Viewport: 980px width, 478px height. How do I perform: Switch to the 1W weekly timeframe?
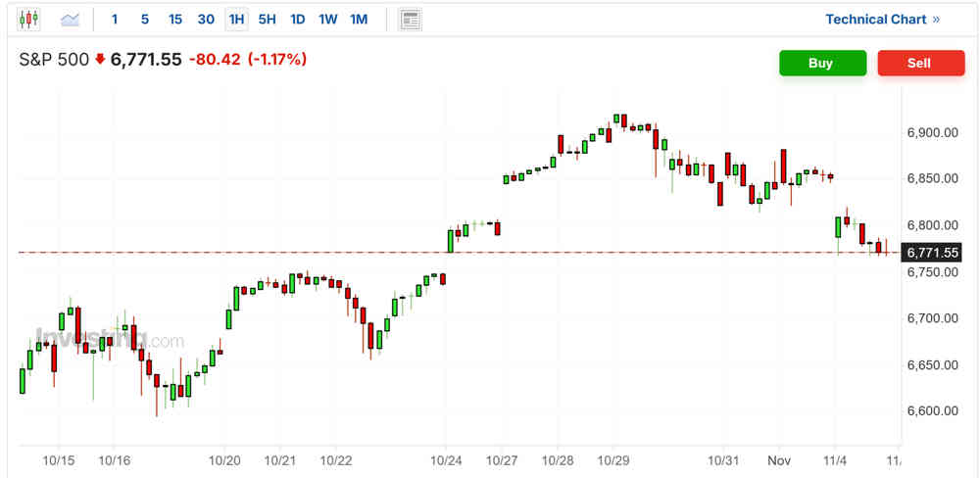coord(328,19)
